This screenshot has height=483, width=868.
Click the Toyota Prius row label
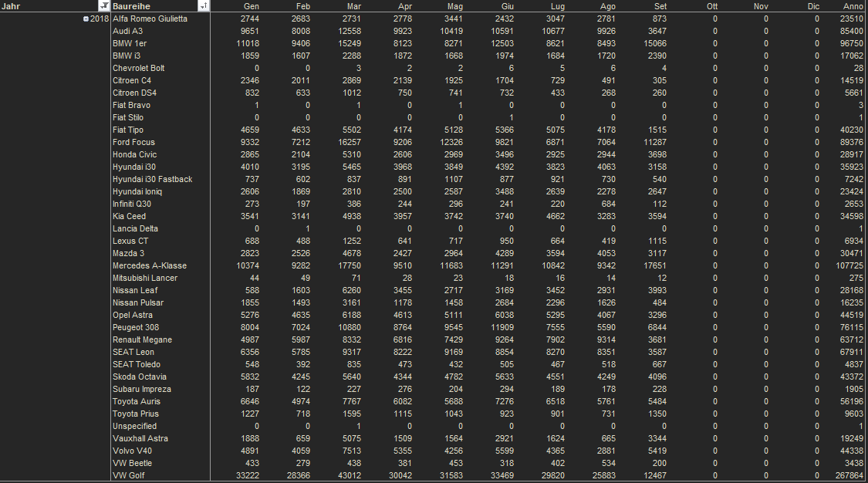(x=135, y=414)
